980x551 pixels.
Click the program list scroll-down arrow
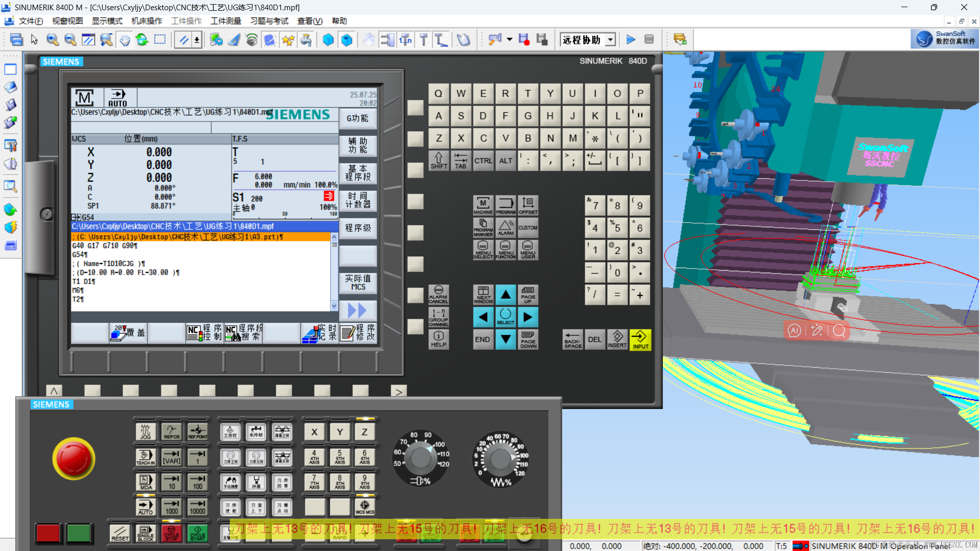coord(334,306)
